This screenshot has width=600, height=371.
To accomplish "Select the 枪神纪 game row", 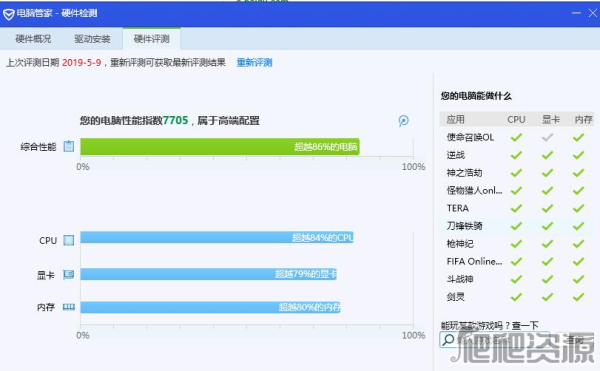I will click(x=516, y=244).
